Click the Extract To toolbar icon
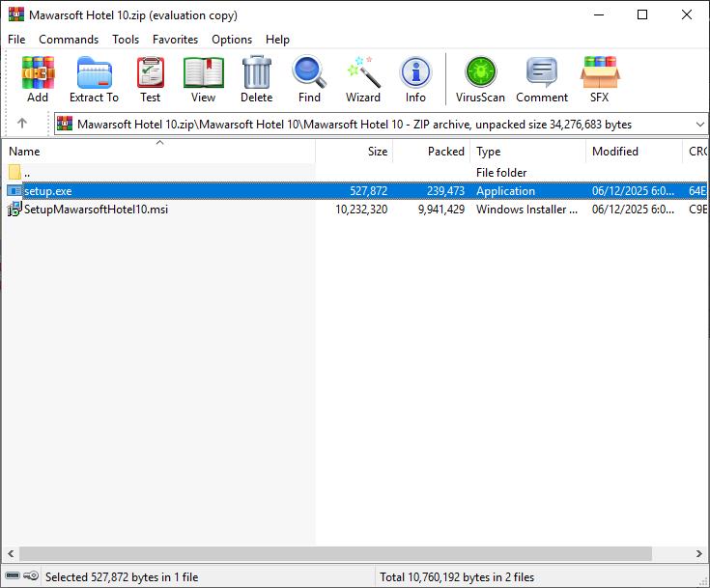 click(94, 79)
